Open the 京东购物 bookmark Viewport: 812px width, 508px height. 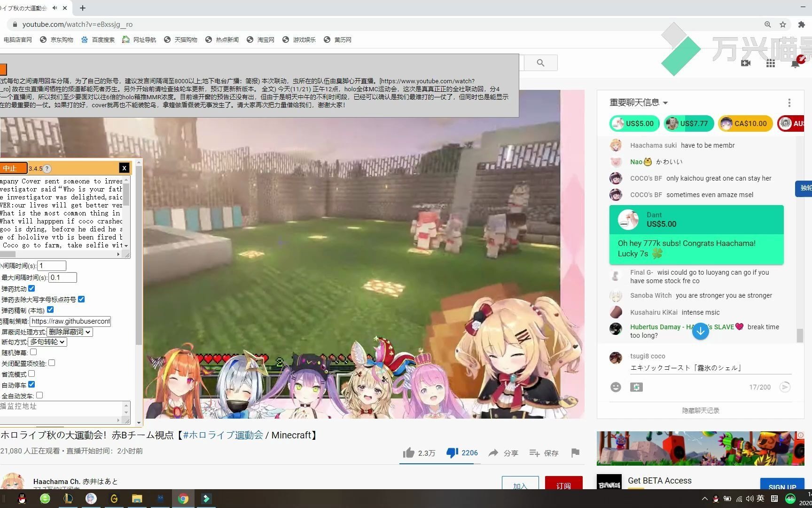click(57, 40)
